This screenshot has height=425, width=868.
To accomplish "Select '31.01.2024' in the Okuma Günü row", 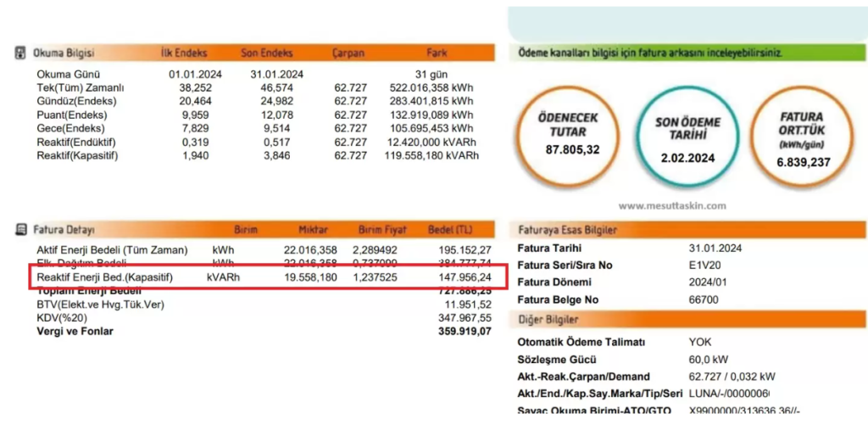I will tap(277, 75).
